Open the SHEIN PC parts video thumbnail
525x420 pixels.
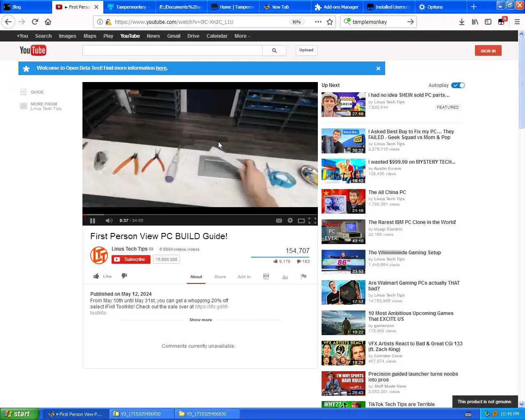pyautogui.click(x=343, y=105)
